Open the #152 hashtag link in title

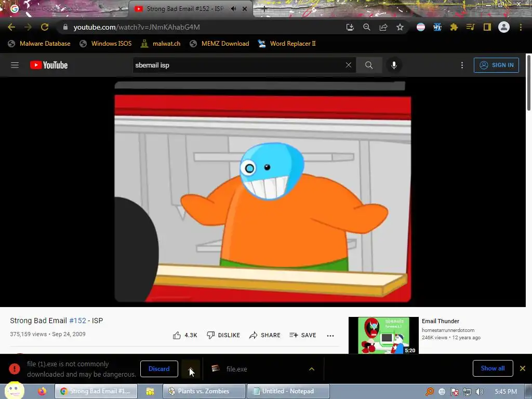(78, 321)
